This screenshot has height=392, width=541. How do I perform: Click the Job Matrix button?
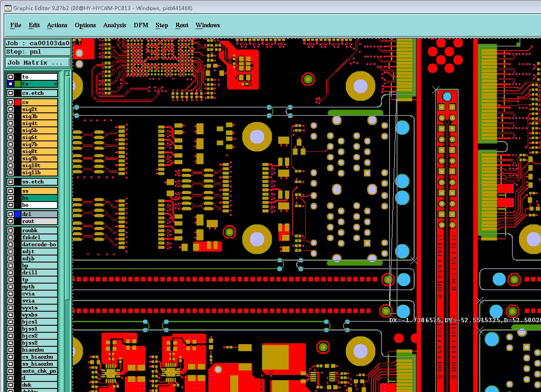37,63
